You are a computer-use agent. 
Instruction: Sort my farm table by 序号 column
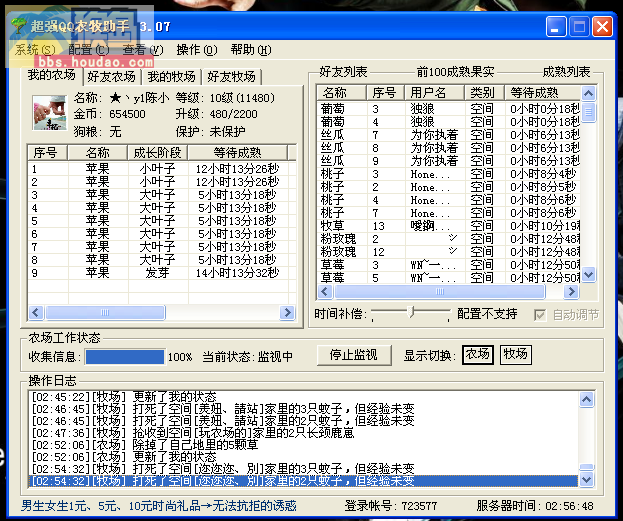coord(48,153)
